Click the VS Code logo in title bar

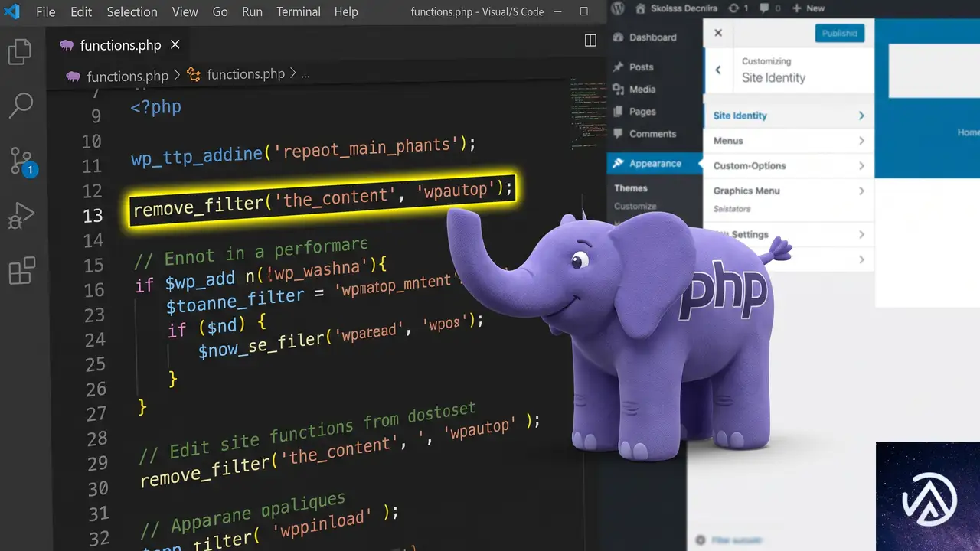click(x=11, y=11)
